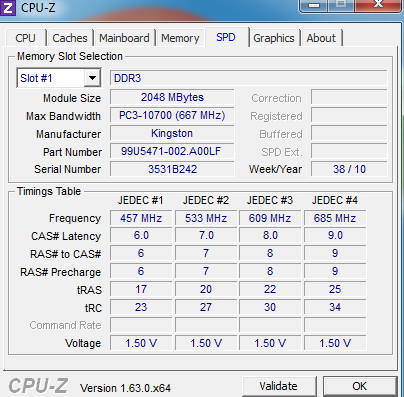Screen dimensions: 404x397
Task: Click the JEDEC #1 column header
Action: pos(140,200)
